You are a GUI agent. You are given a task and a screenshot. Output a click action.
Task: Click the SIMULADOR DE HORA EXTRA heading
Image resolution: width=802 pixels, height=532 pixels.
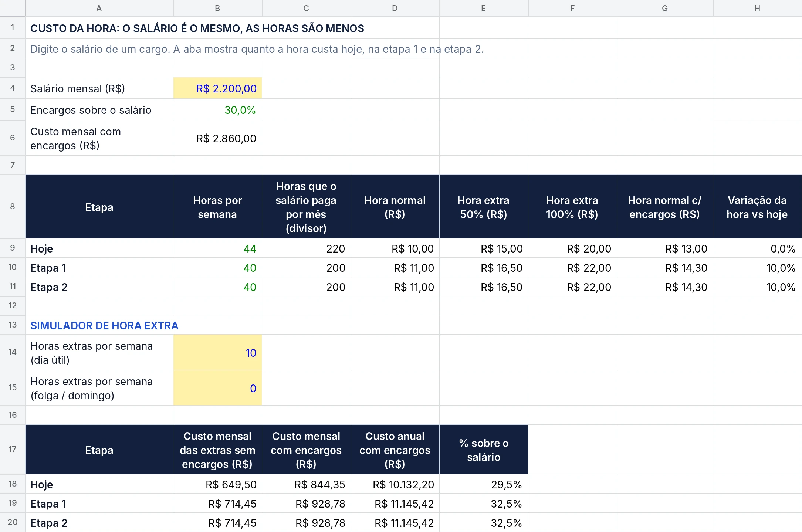click(104, 325)
